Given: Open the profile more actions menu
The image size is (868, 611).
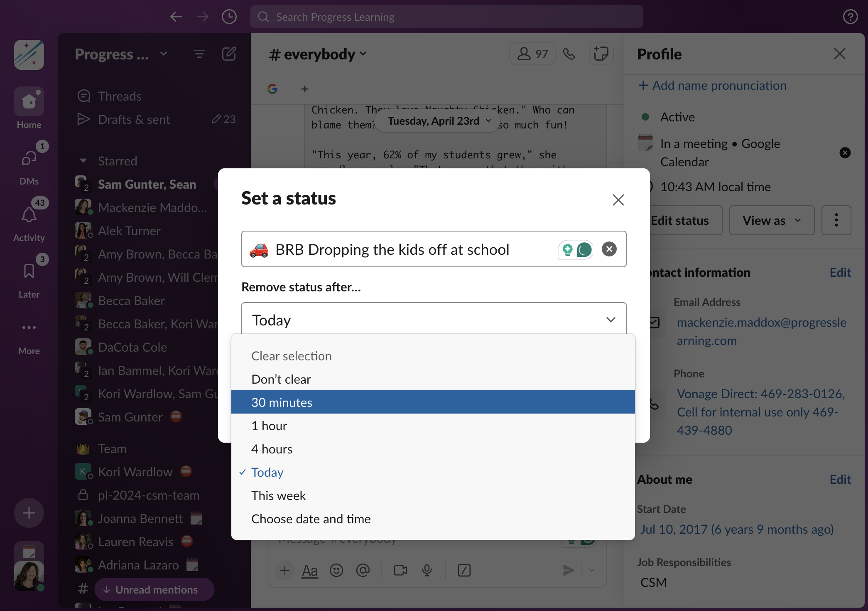Looking at the screenshot, I should point(836,220).
